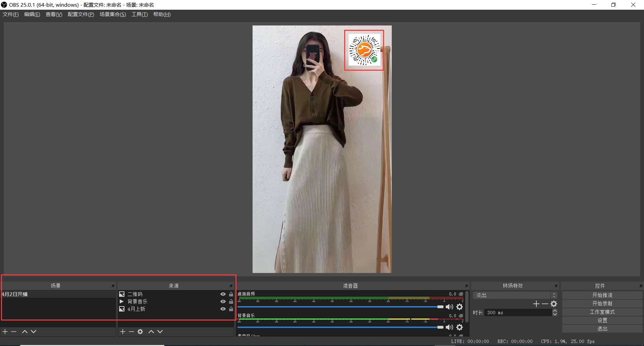Open source properties gear icon
Image resolution: width=644 pixels, height=346 pixels.
pos(140,332)
